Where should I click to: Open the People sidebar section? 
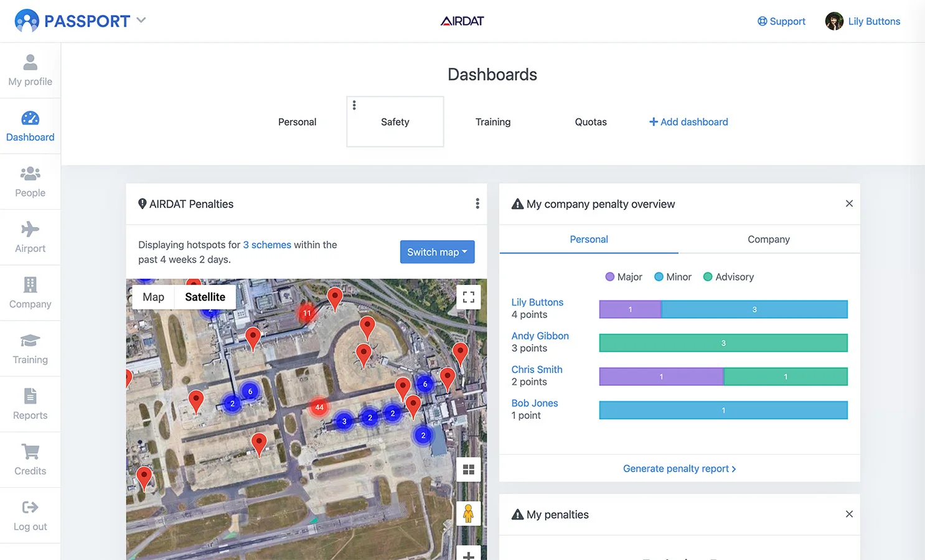click(x=30, y=182)
